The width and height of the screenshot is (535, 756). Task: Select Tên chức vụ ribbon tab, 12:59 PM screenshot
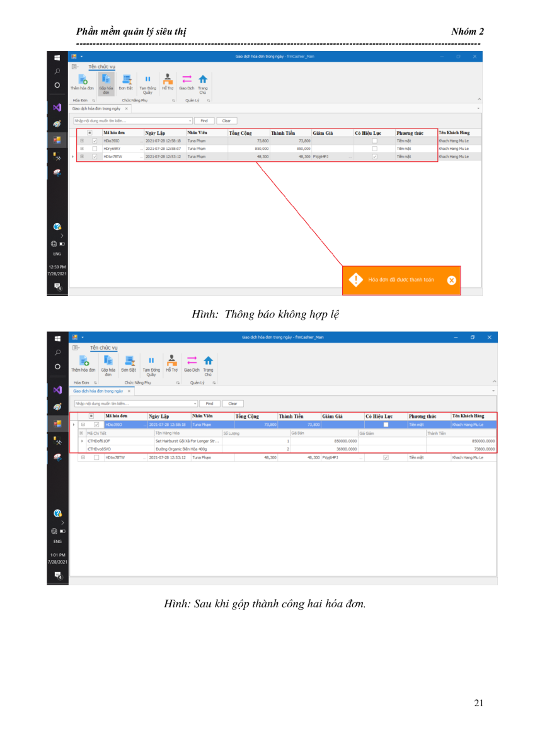pyautogui.click(x=102, y=66)
